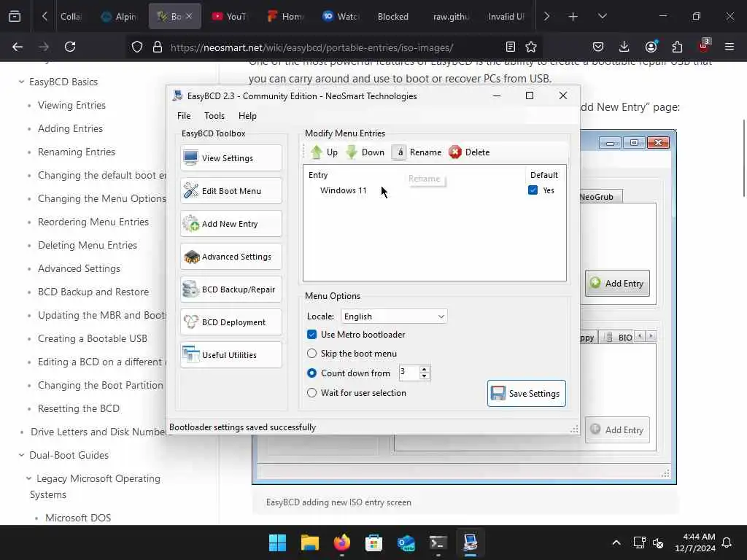Click the Firefox address bar URL
The image size is (747, 560).
pos(311,47)
